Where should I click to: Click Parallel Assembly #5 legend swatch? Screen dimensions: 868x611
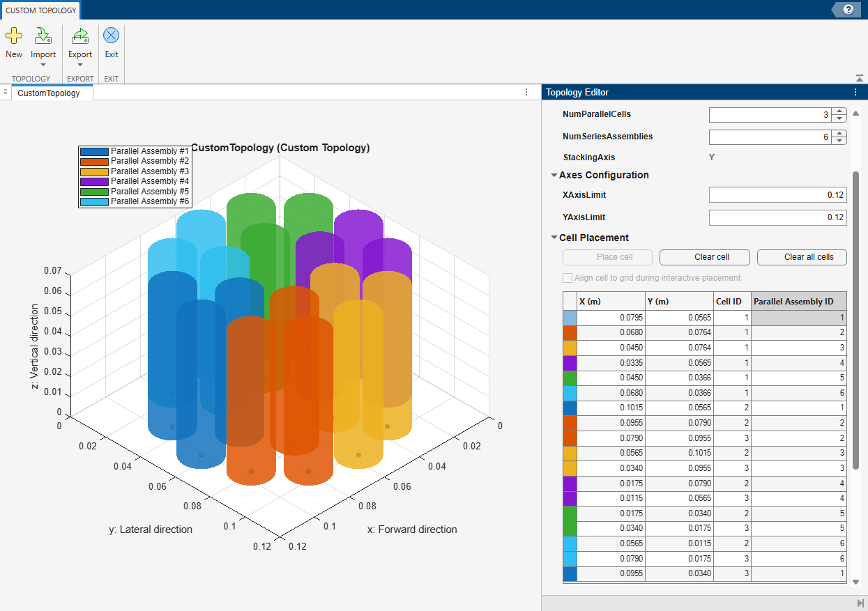point(94,192)
